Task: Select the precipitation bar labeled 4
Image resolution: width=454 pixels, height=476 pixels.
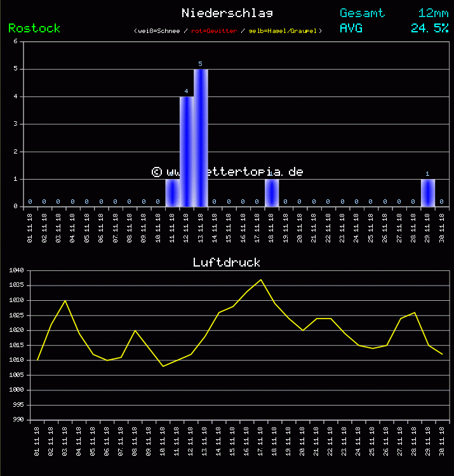Action: [186, 151]
